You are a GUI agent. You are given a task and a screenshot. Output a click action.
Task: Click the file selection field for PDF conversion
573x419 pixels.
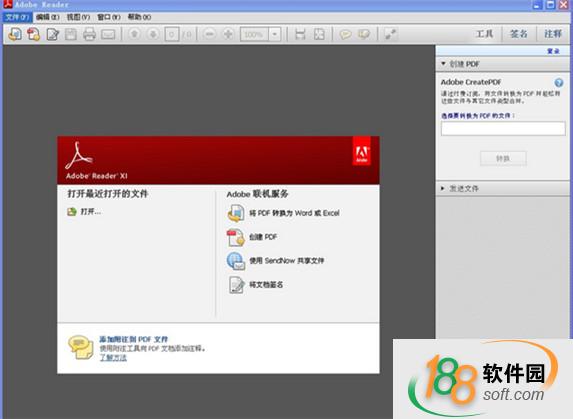[x=503, y=129]
